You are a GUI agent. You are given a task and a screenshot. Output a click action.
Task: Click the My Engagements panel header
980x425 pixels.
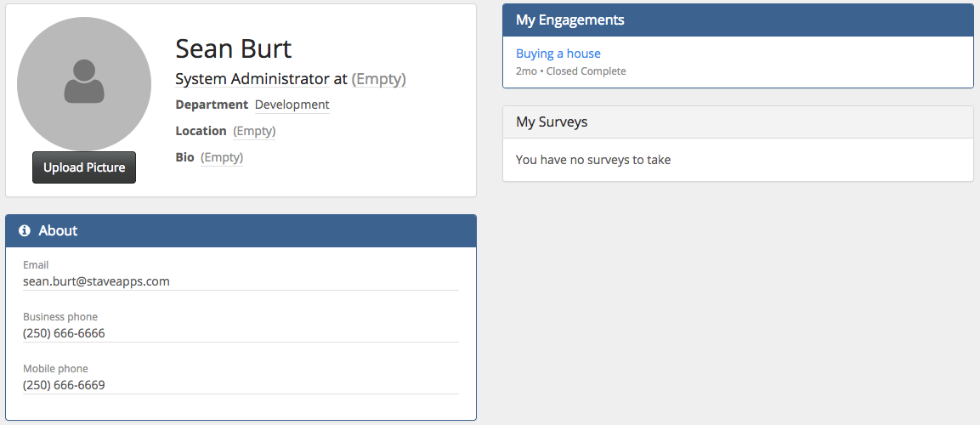(x=738, y=20)
